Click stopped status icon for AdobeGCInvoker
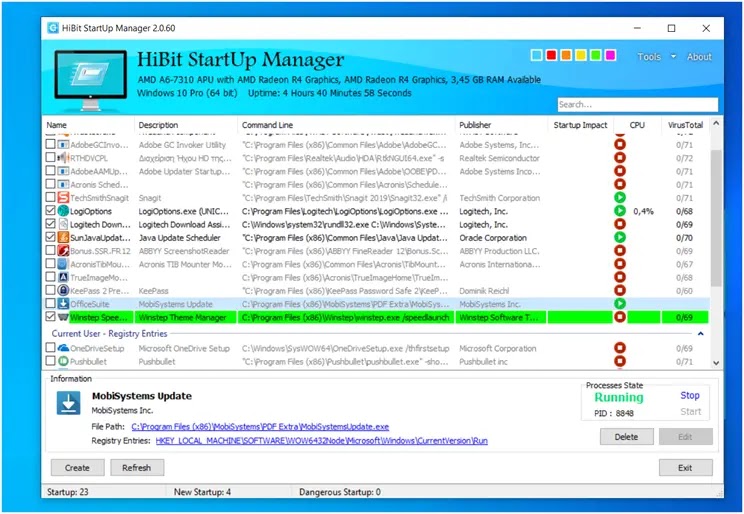 [x=620, y=144]
